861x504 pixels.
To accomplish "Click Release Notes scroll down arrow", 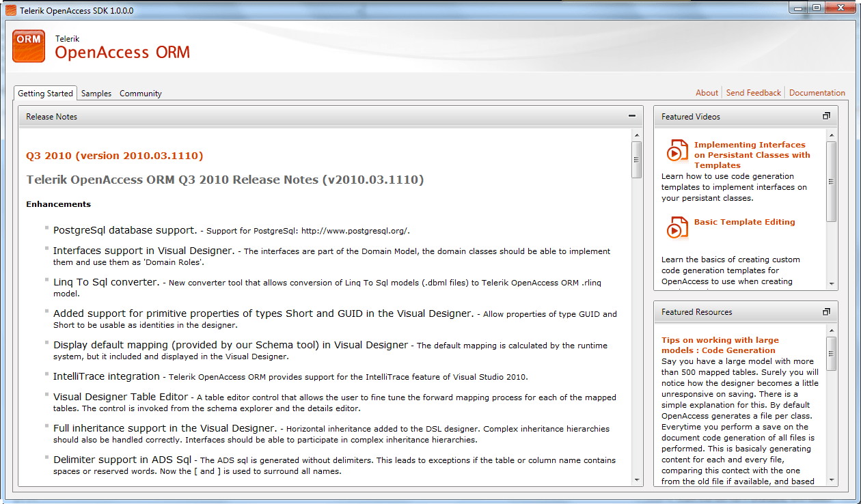I will pos(637,479).
